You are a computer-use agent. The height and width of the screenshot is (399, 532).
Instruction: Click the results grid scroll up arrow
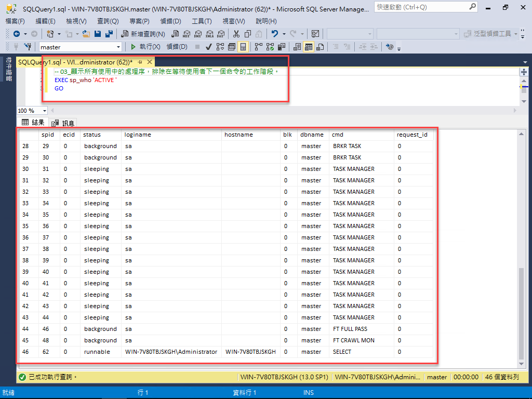[522, 134]
